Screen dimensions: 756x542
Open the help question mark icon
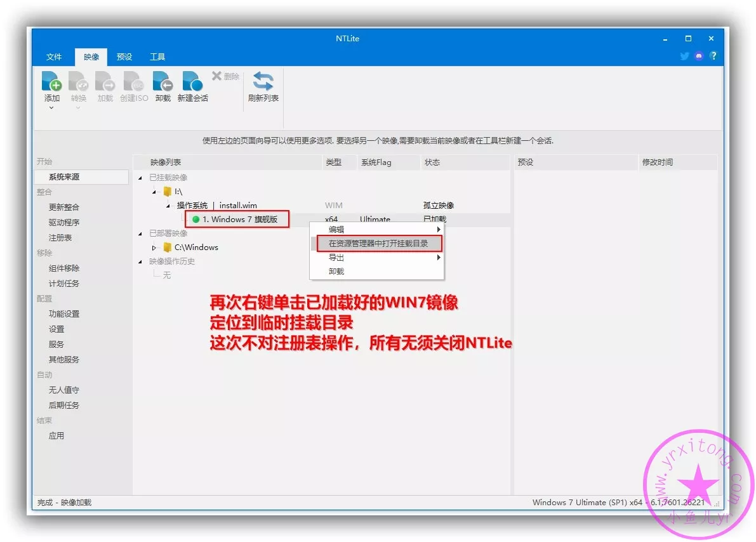713,56
